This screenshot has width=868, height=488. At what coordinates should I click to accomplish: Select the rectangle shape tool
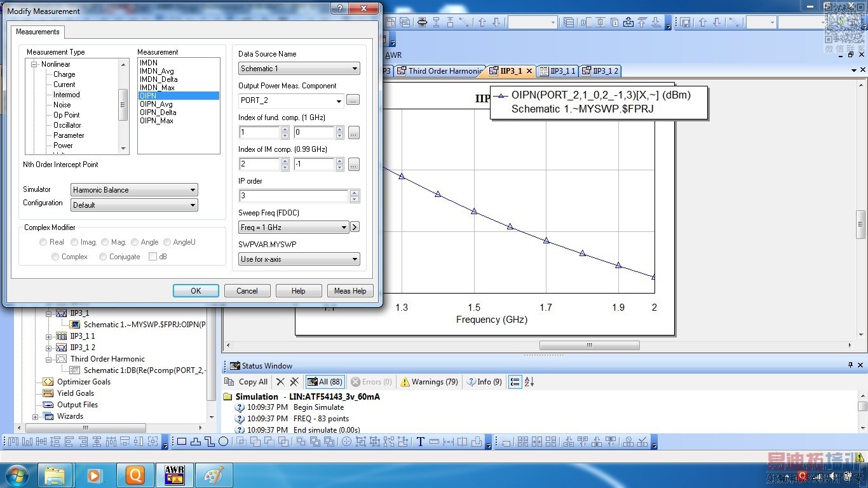pos(182,442)
